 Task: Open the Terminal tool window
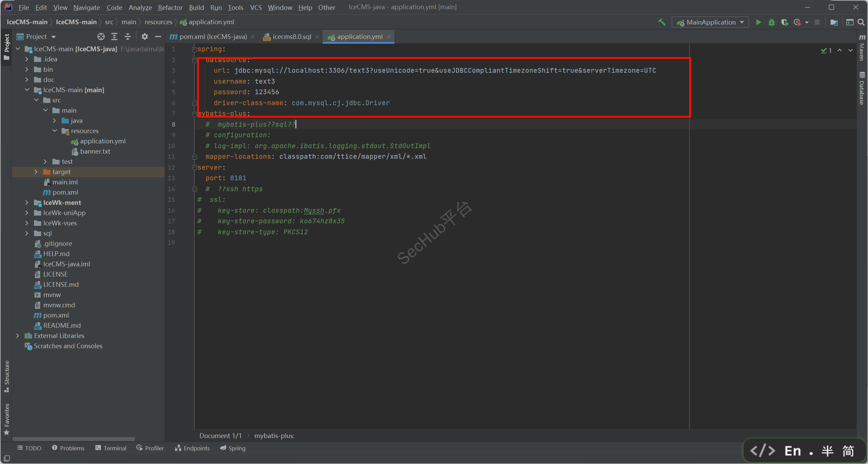tap(111, 448)
